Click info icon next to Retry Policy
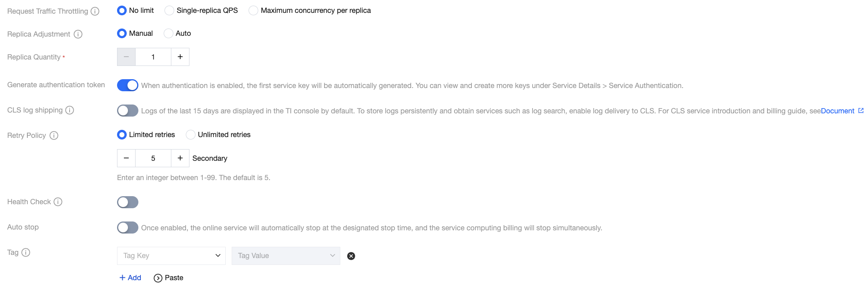 [x=54, y=135]
